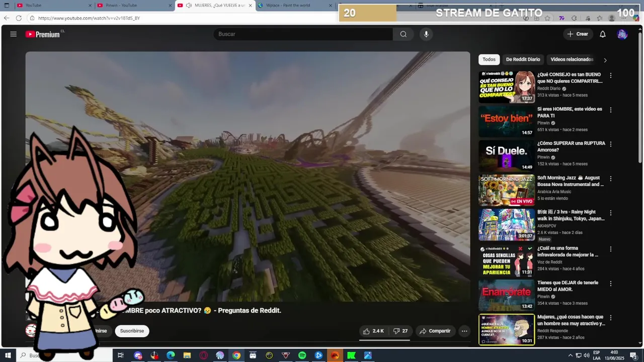Viewport: 644px width, 362px height.
Task: Switch to Wplace - Paint the world tab
Action: tap(295, 6)
